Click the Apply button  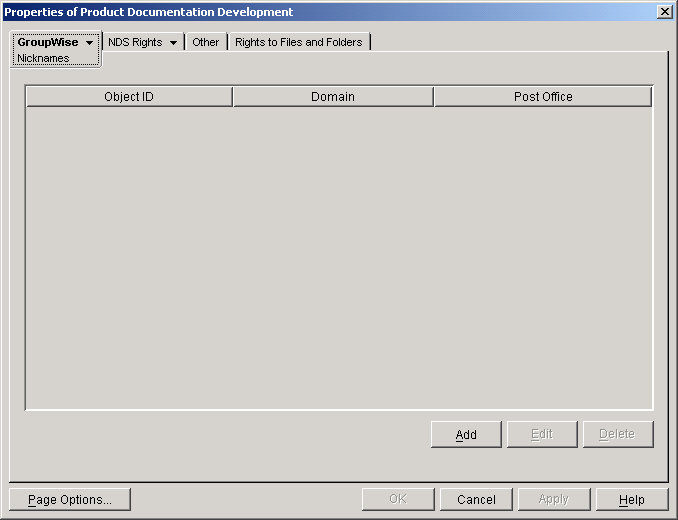tap(554, 500)
